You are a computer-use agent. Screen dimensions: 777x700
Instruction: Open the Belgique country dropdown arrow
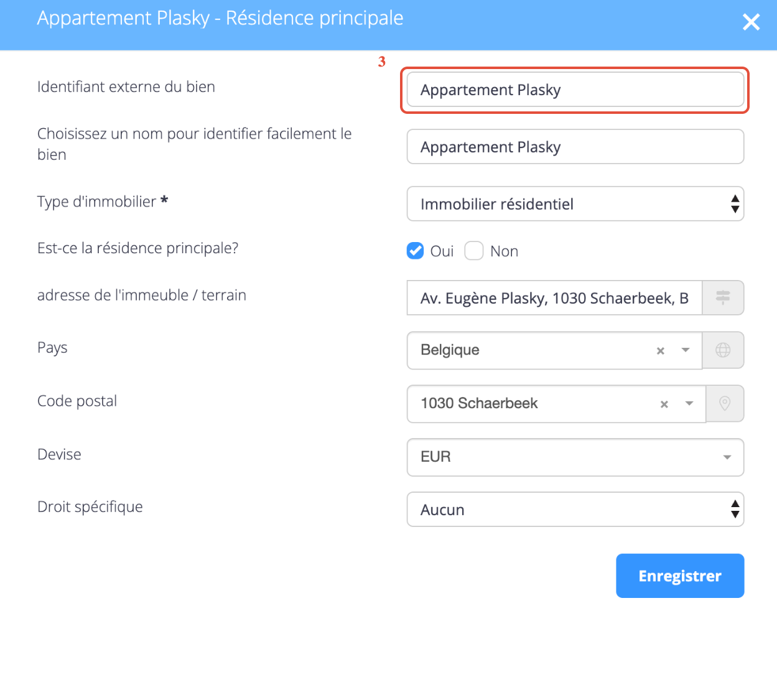[686, 350]
